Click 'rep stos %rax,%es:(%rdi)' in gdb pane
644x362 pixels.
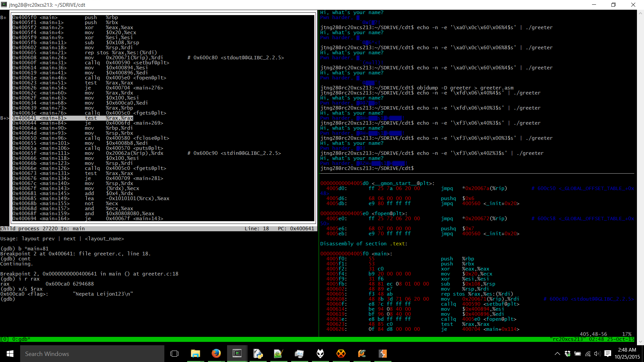coord(121,53)
